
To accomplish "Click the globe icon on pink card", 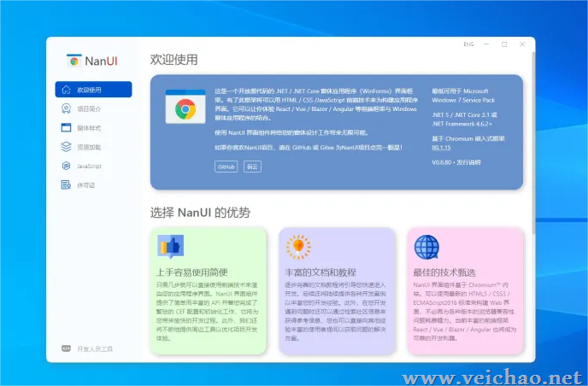I will point(426,247).
